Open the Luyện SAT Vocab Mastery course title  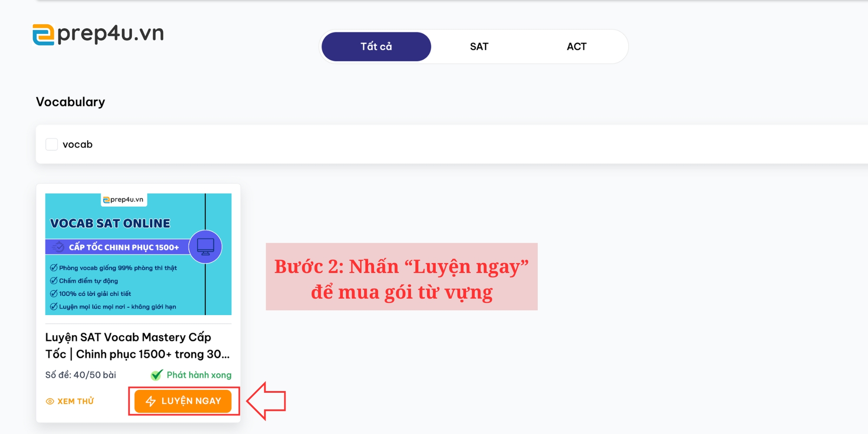tap(138, 345)
